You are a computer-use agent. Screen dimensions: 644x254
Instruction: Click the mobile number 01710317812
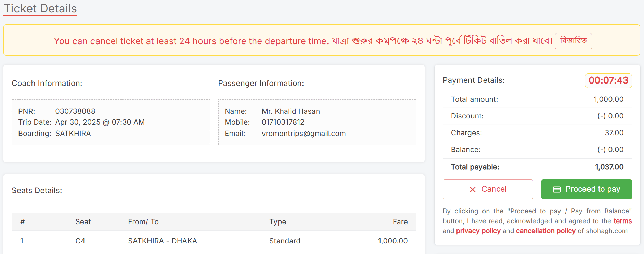pyautogui.click(x=283, y=122)
